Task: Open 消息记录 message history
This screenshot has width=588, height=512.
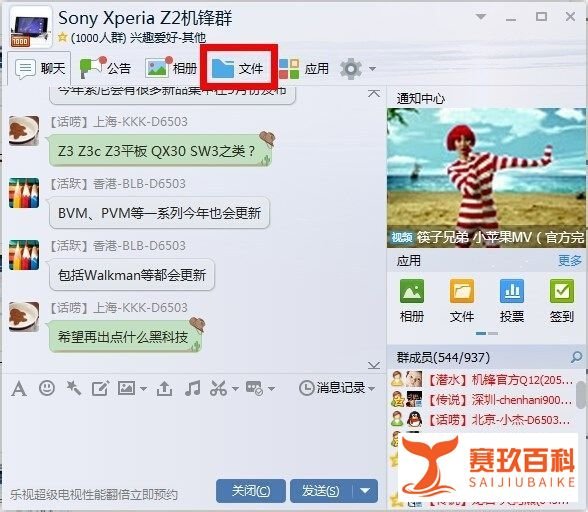Action: 332,388
